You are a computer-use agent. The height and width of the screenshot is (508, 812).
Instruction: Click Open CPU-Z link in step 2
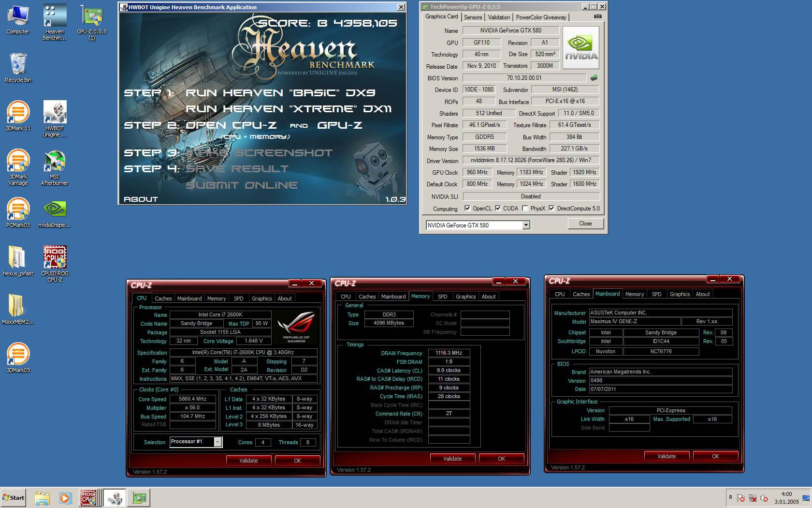[x=231, y=125]
